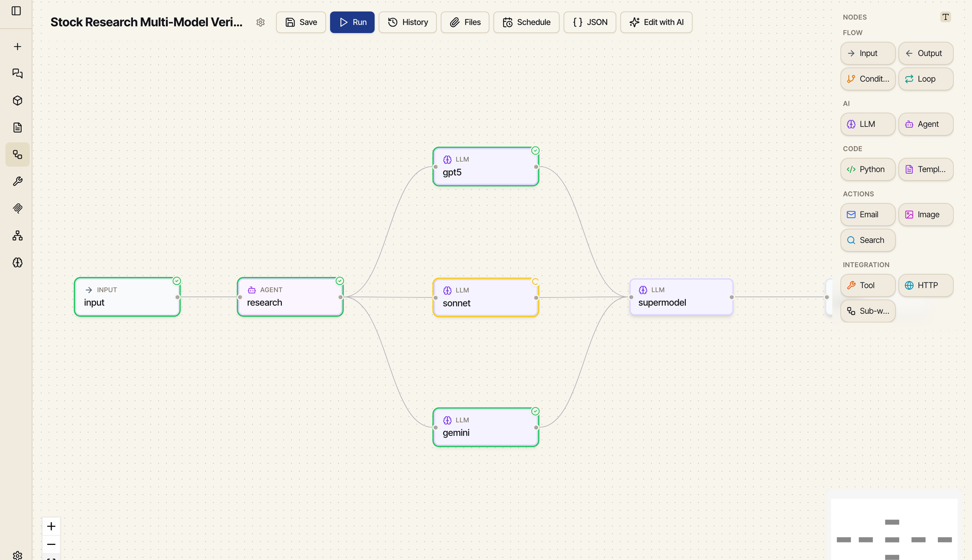972x560 pixels.
Task: Add an HTTP integration node
Action: (926, 285)
